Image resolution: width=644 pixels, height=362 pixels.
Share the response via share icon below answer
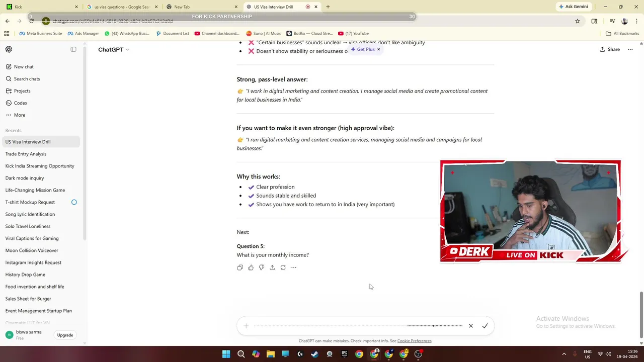click(x=272, y=267)
